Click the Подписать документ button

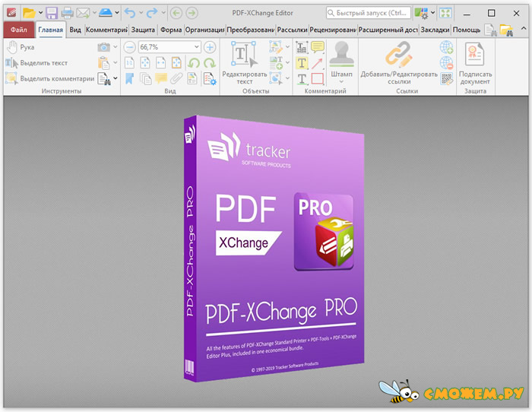point(475,63)
